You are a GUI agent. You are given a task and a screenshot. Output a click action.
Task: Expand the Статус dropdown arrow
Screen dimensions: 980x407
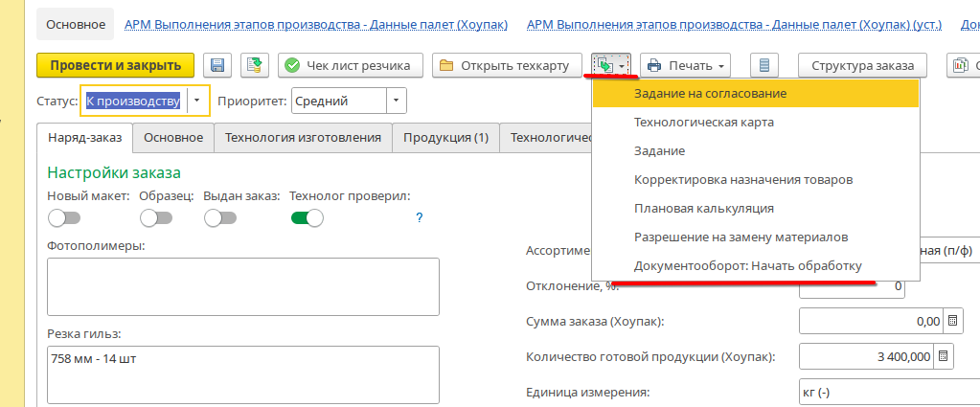point(196,101)
